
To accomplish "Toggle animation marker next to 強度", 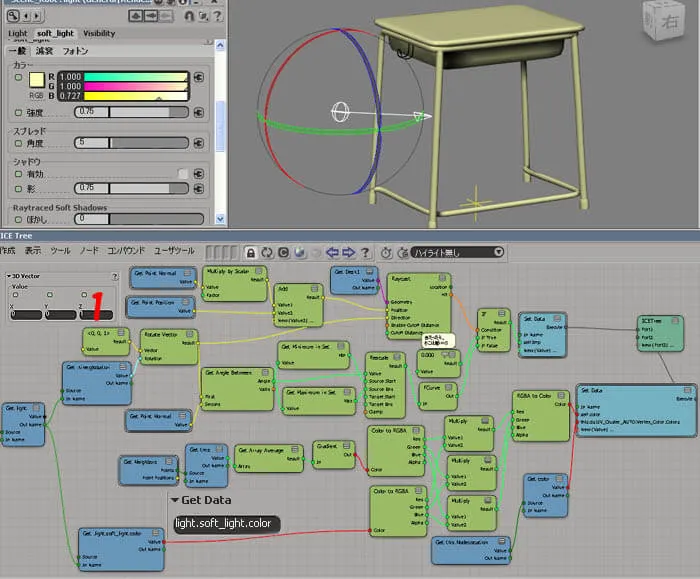I will pyautogui.click(x=18, y=112).
